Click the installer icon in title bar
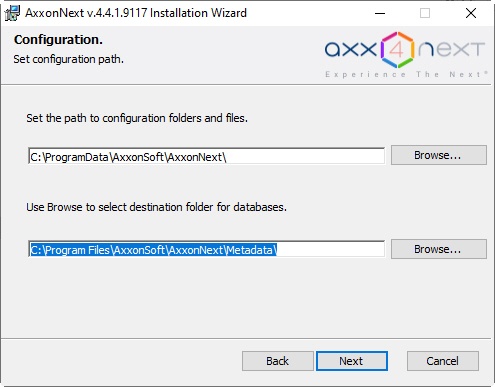 [x=12, y=13]
